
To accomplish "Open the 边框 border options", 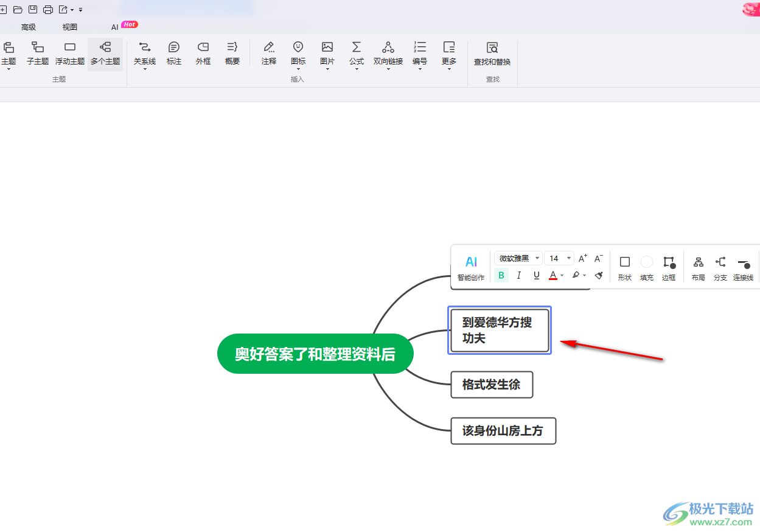I will point(669,268).
